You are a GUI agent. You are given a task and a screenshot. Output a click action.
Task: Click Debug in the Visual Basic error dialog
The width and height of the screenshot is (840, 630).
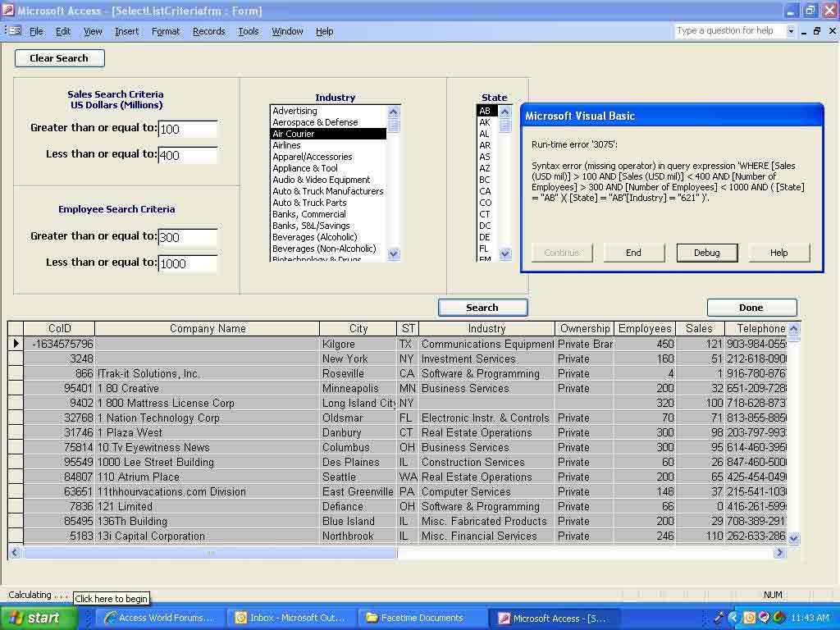click(706, 253)
